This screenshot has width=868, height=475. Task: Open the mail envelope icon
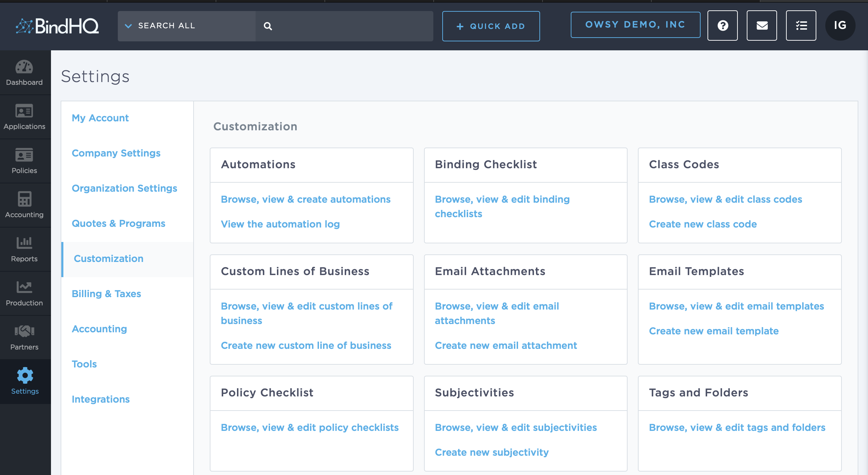coord(762,26)
